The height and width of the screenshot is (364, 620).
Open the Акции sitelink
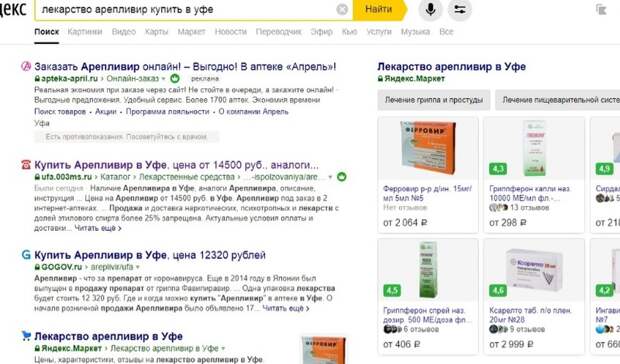pyautogui.click(x=106, y=111)
